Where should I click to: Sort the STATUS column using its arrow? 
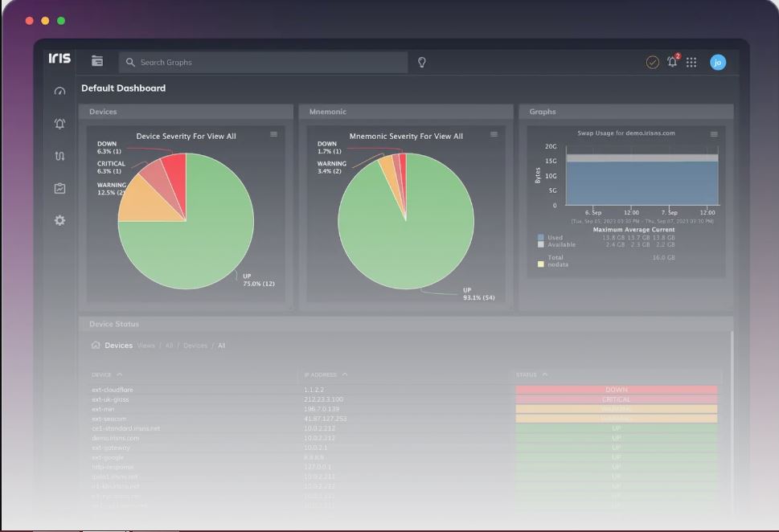tap(543, 374)
